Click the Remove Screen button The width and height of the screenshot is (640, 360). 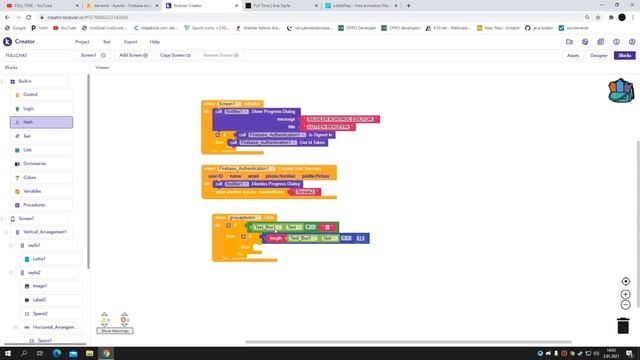(221, 55)
